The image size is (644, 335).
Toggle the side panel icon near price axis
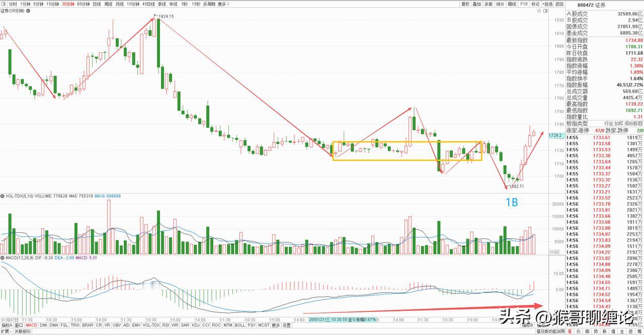545,11
